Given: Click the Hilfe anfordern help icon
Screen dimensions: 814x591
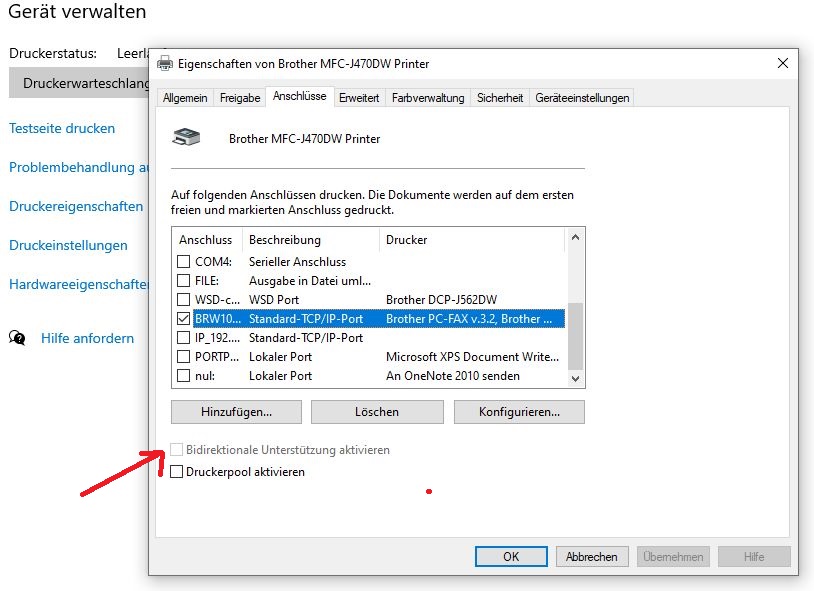Looking at the screenshot, I should [x=17, y=338].
